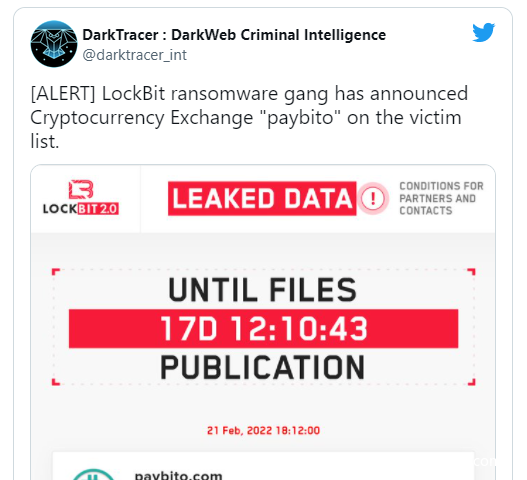Viewport: 527px width, 480px height.
Task: Click the partially visible paybito teal logo
Action: coord(94,475)
